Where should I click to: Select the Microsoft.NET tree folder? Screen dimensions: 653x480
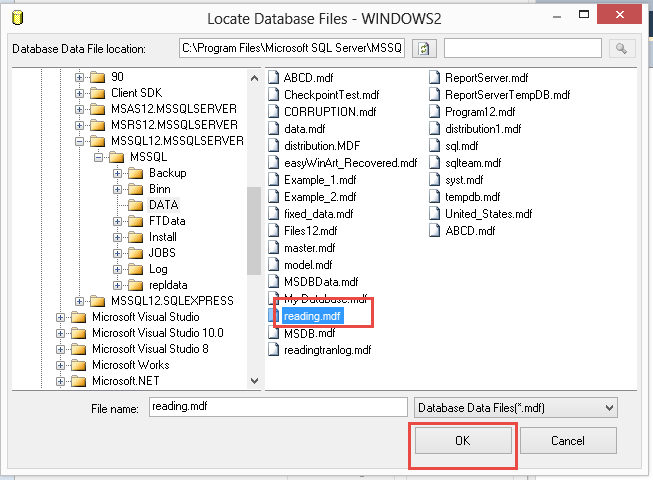[126, 381]
